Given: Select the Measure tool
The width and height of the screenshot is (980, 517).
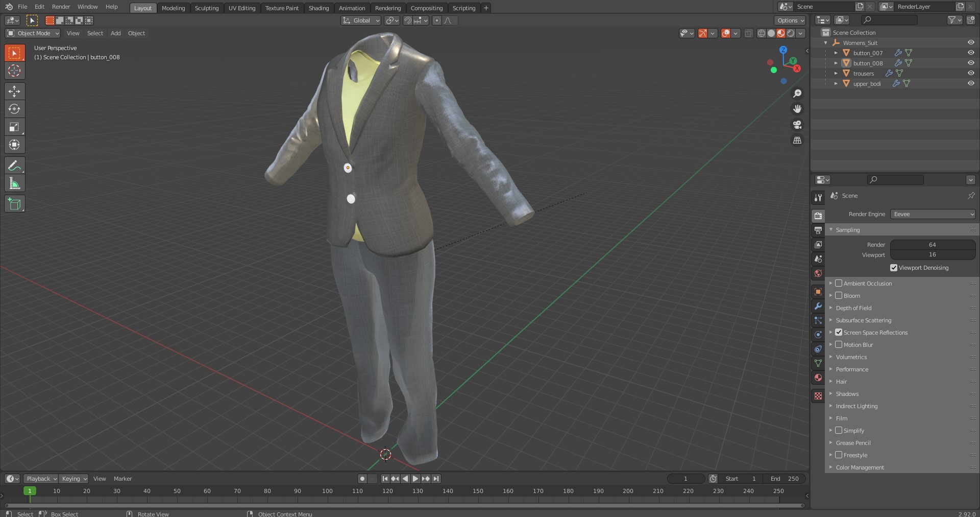Looking at the screenshot, I should click(x=14, y=183).
